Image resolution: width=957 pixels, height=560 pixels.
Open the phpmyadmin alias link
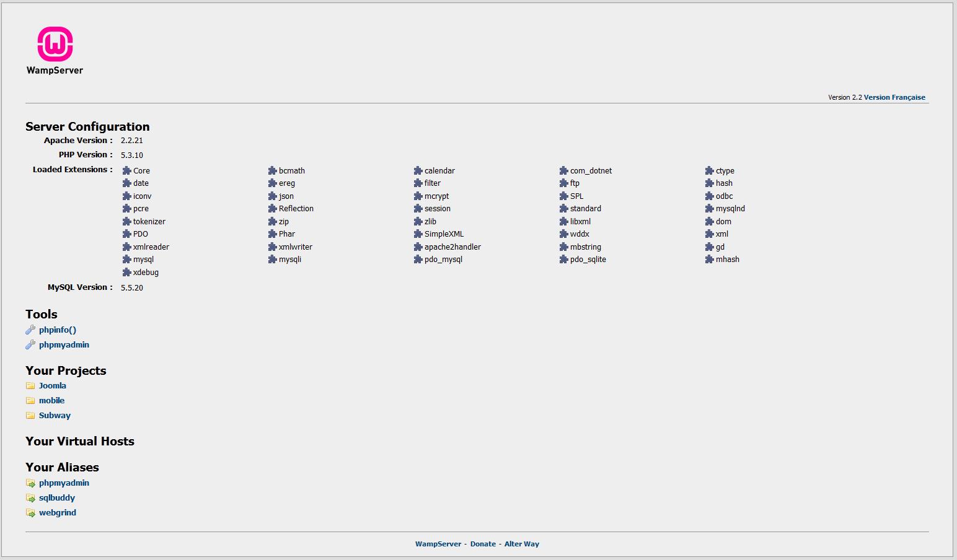pyautogui.click(x=64, y=483)
